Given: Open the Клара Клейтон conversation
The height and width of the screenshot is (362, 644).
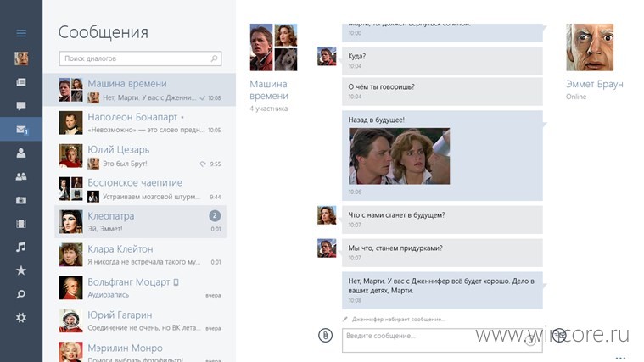Looking at the screenshot, I should [141, 255].
